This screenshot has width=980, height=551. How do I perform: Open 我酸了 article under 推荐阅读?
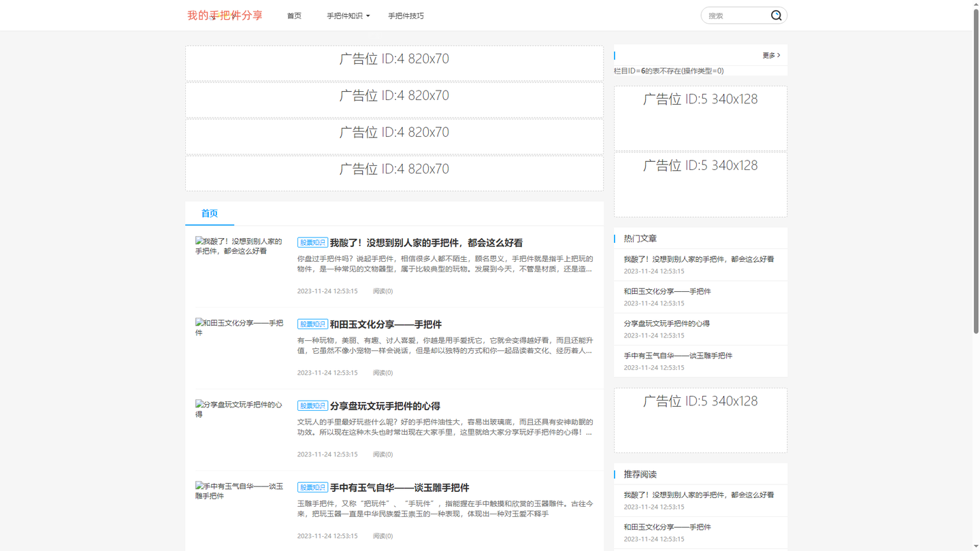click(x=699, y=495)
